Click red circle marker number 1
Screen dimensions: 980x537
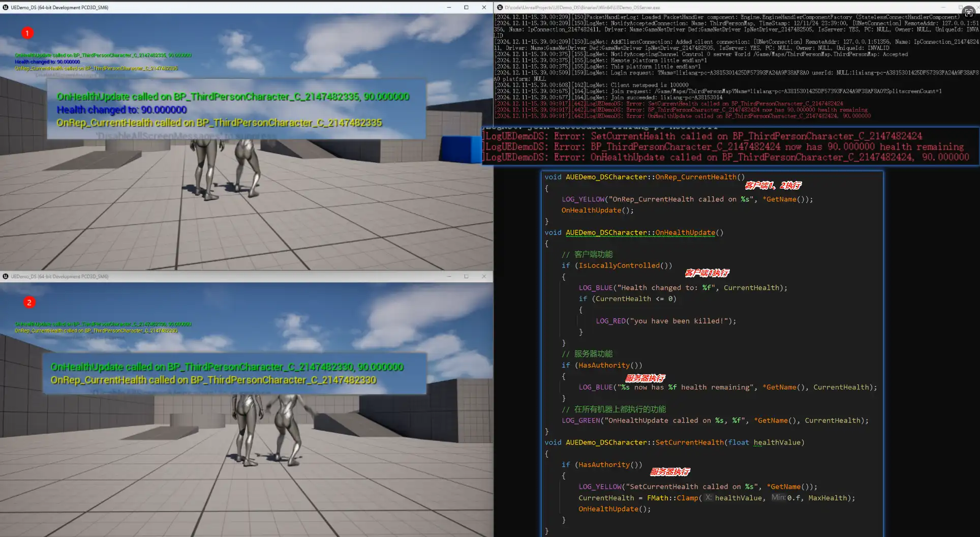click(x=27, y=33)
